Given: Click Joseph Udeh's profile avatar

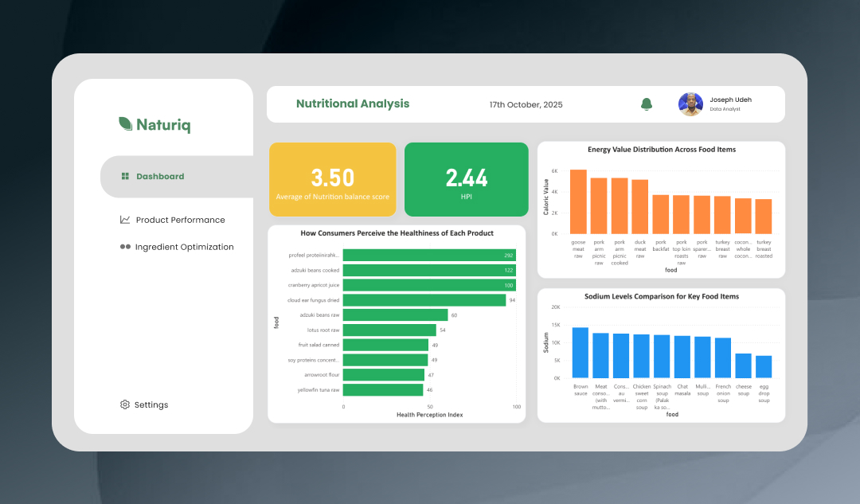Looking at the screenshot, I should click(x=690, y=104).
